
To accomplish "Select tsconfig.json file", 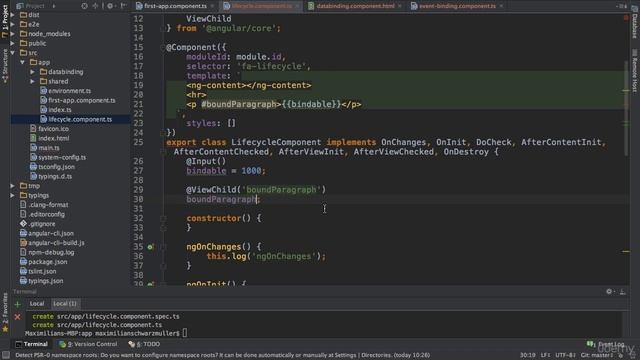I will pos(52,167).
